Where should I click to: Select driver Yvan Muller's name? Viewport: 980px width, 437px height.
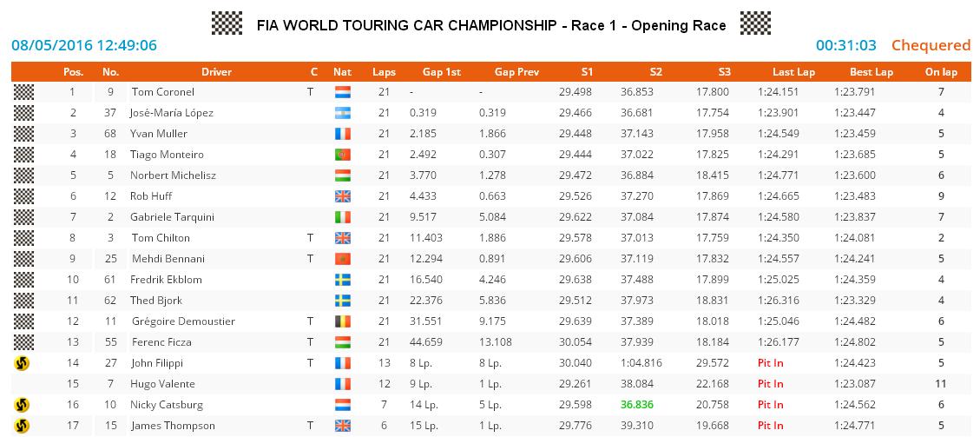159,134
